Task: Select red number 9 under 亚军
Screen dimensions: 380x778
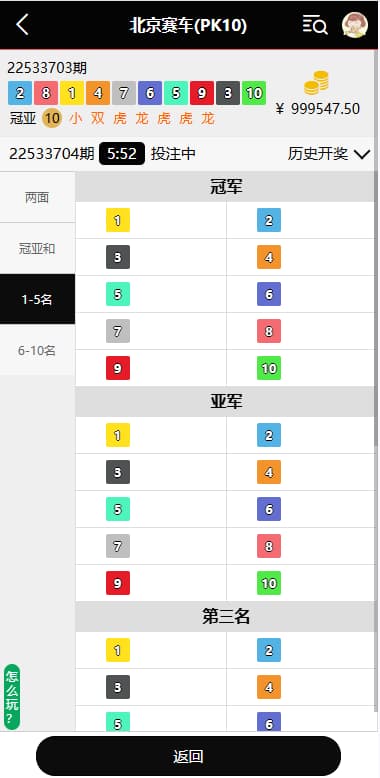Action: [118, 583]
